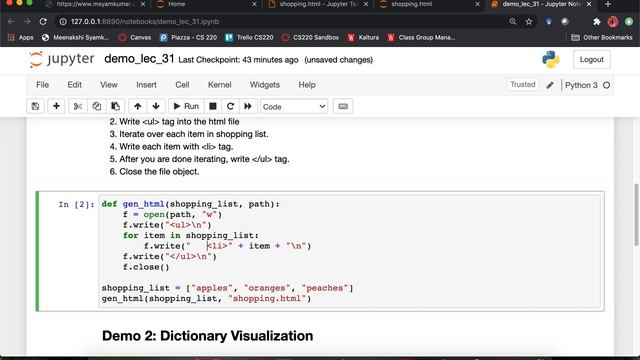640x360 pixels.
Task: Switch to the msyamkumar website tab
Action: point(96,4)
